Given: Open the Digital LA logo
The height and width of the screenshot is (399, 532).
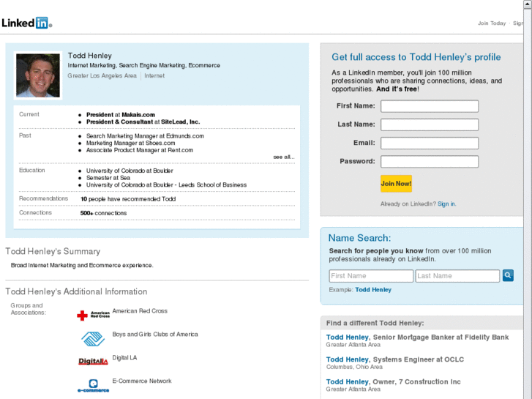Looking at the screenshot, I should [x=93, y=361].
